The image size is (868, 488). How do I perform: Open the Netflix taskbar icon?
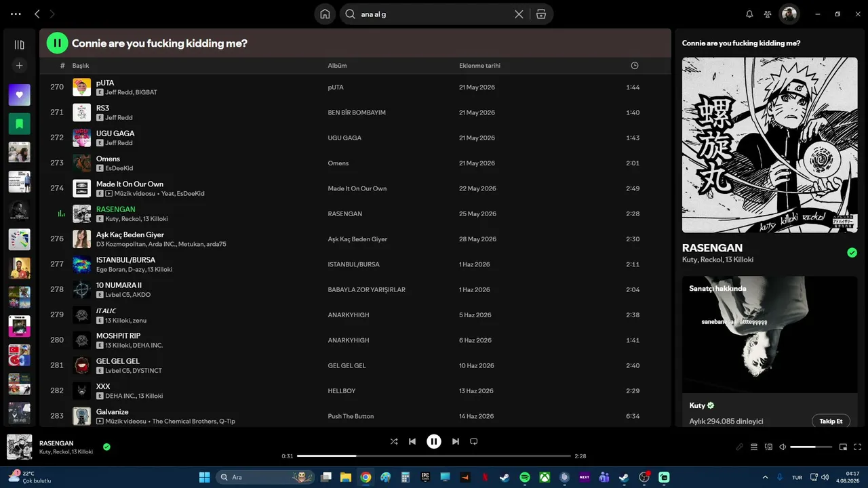pos(485,477)
